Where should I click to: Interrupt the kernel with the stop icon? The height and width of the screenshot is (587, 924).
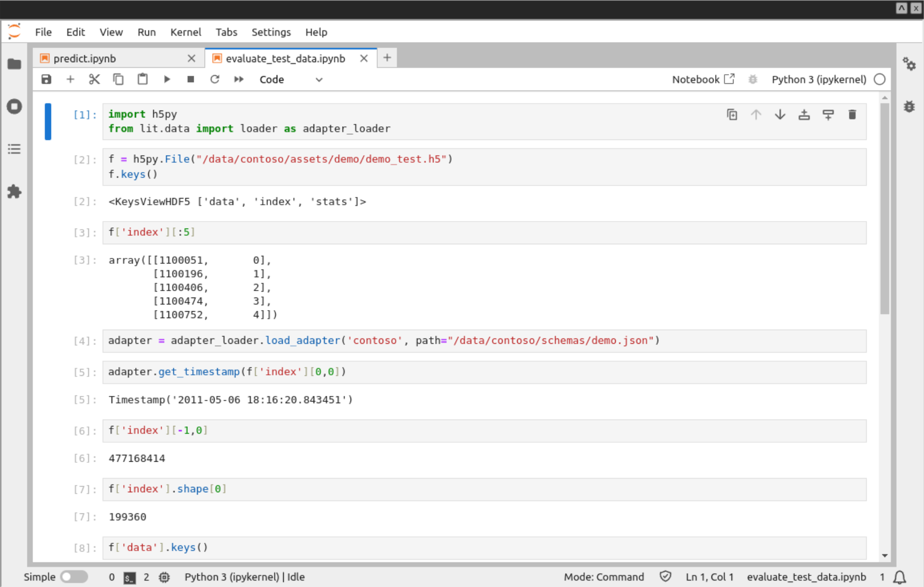point(190,79)
